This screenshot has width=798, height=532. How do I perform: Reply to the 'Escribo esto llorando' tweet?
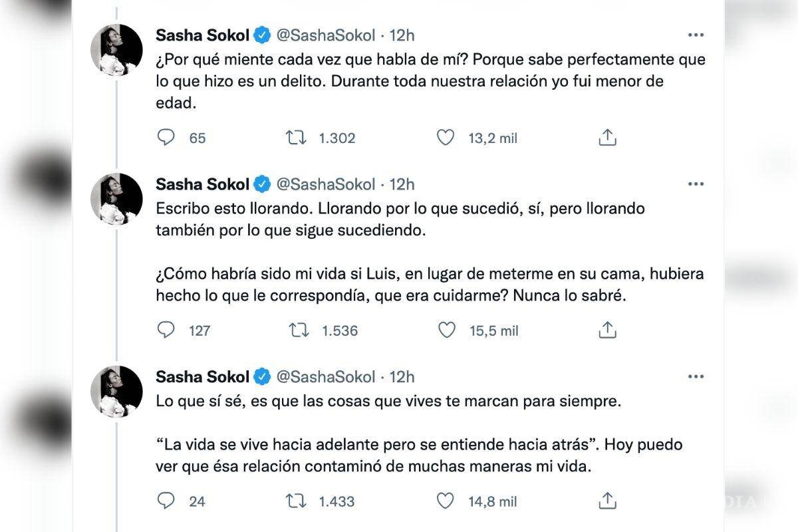166,330
